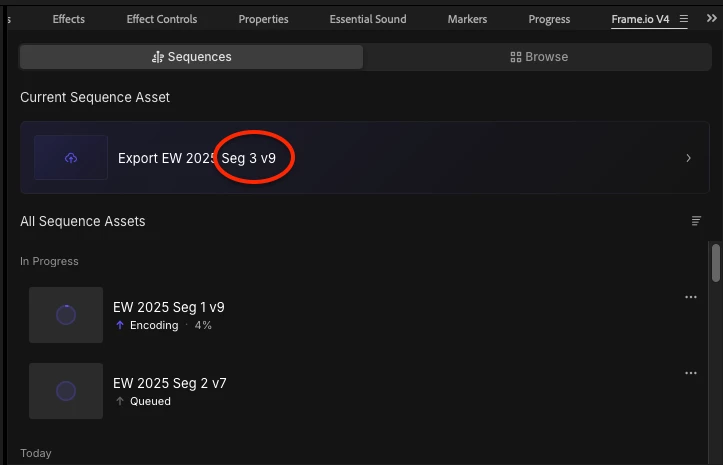Click the sort icon beside All Sequence Assets
723x465 pixels.
click(696, 221)
